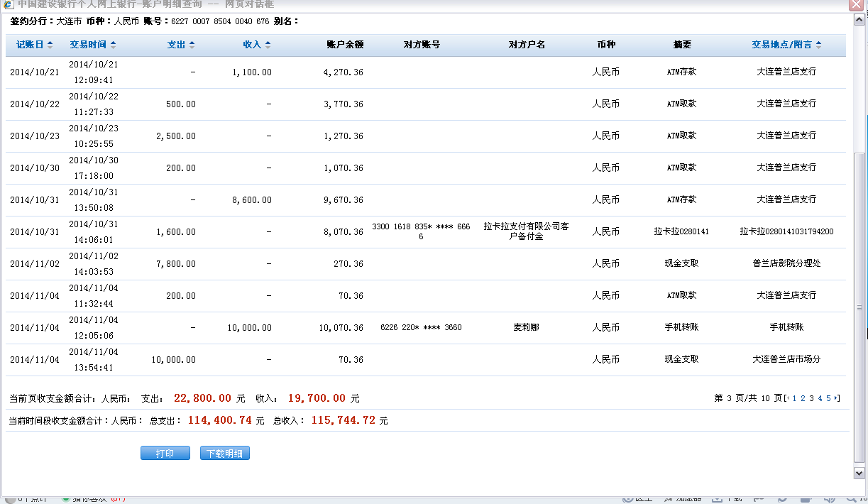The height and width of the screenshot is (504, 868).
Task: Jump to page 4 of results
Action: coord(820,398)
